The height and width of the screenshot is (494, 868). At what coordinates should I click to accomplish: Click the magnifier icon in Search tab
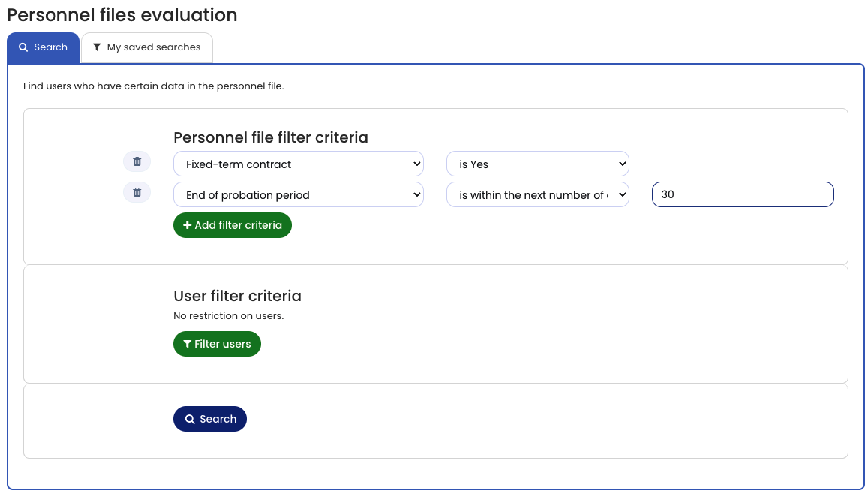(23, 47)
